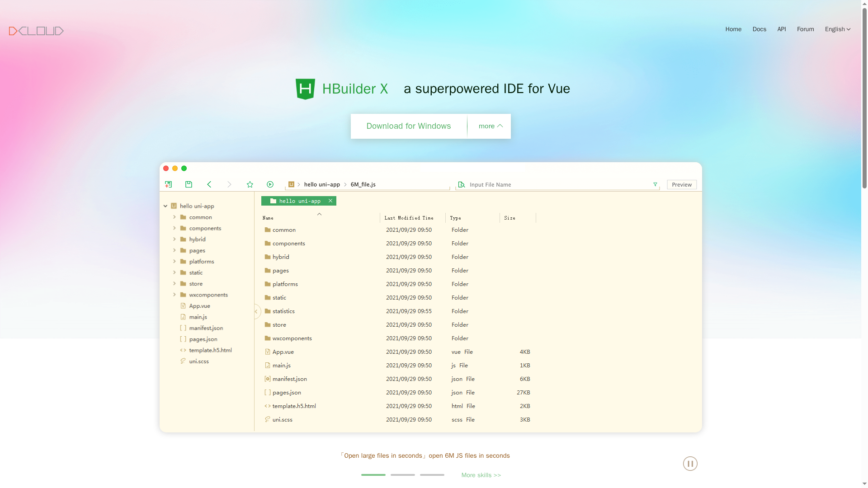Open the Home nav link
This screenshot has width=868, height=488.
point(733,29)
